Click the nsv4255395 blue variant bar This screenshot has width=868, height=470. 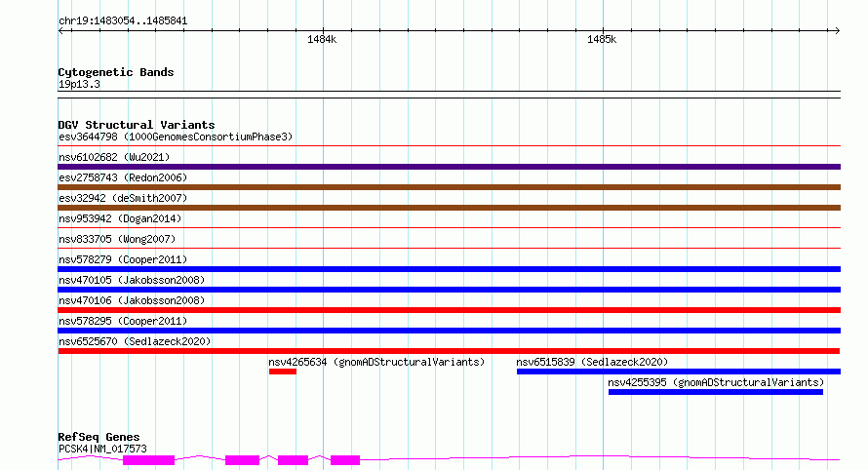click(x=715, y=392)
